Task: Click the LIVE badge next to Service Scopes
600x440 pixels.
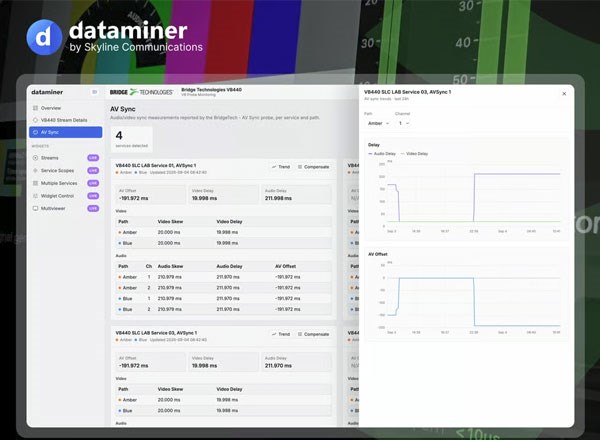Action: pyautogui.click(x=93, y=170)
